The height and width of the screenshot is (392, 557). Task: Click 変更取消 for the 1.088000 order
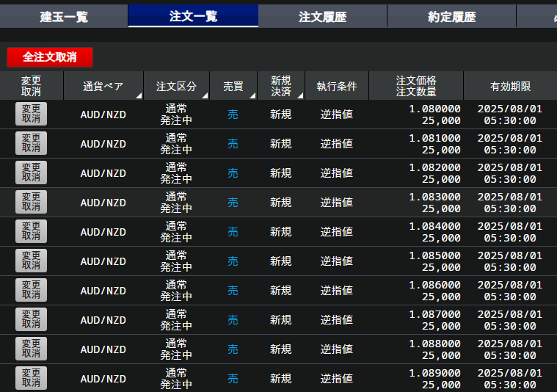31,349
